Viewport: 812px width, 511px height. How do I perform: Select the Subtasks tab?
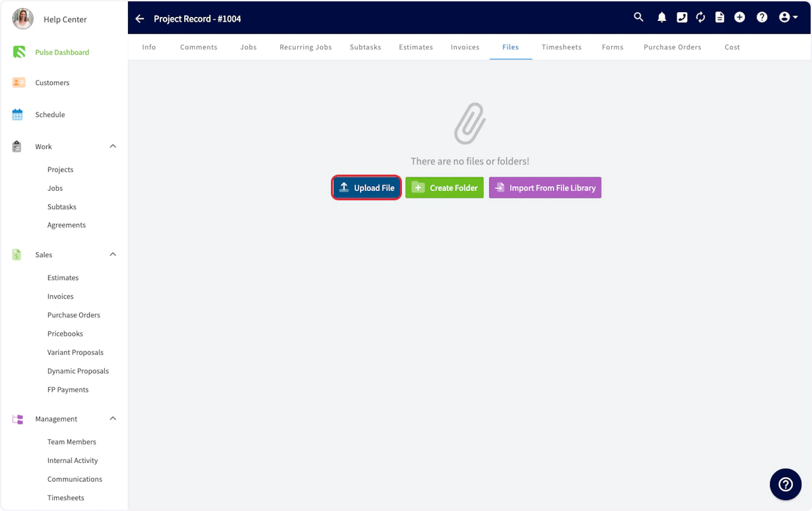[365, 47]
